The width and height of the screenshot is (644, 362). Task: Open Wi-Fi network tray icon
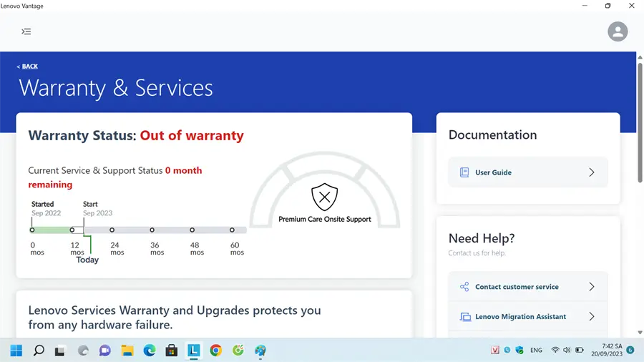point(555,350)
